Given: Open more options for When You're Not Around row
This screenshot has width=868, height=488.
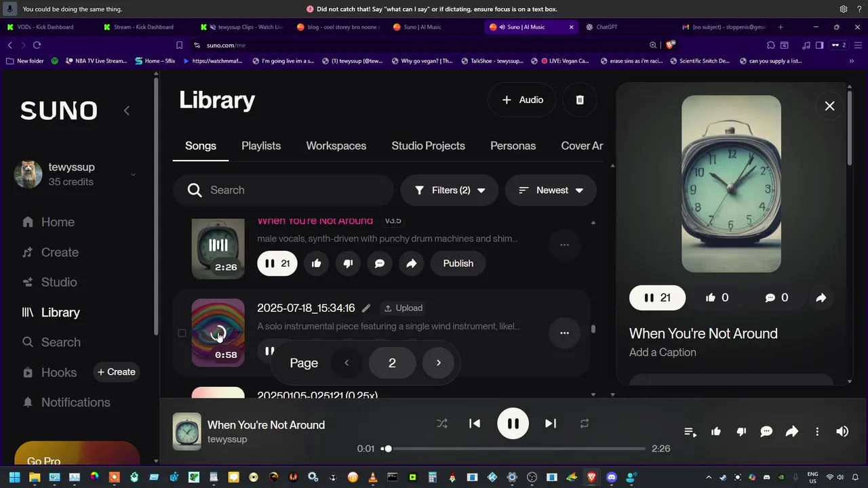Looking at the screenshot, I should click(564, 245).
